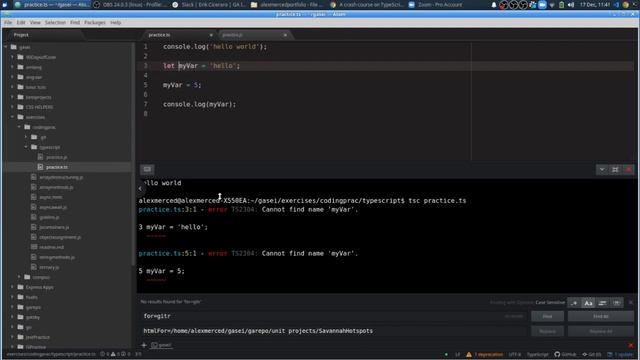Toggle the regex search option
640x360 pixels.
[574, 303]
